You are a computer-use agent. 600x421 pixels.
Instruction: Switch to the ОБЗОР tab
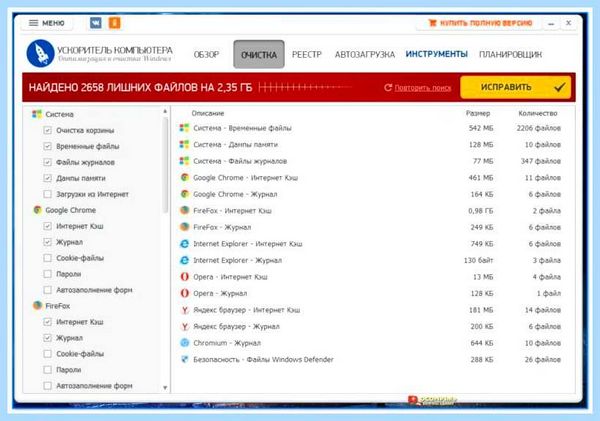206,54
